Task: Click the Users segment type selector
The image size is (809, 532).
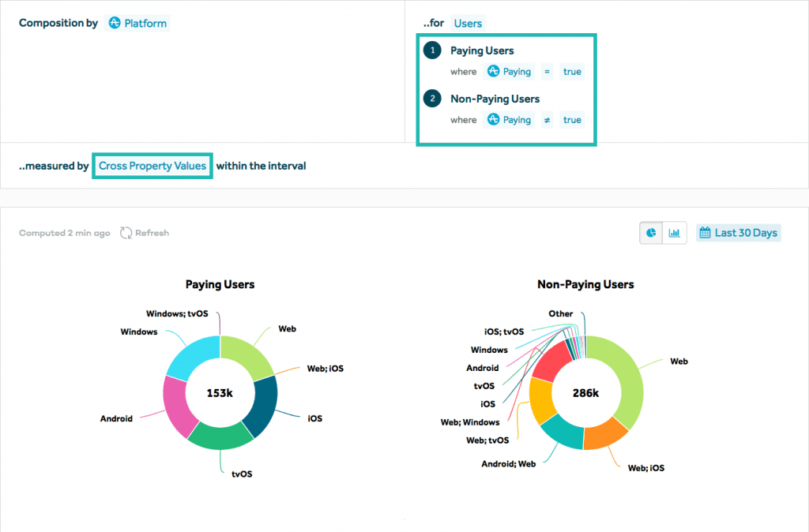Action: point(468,24)
